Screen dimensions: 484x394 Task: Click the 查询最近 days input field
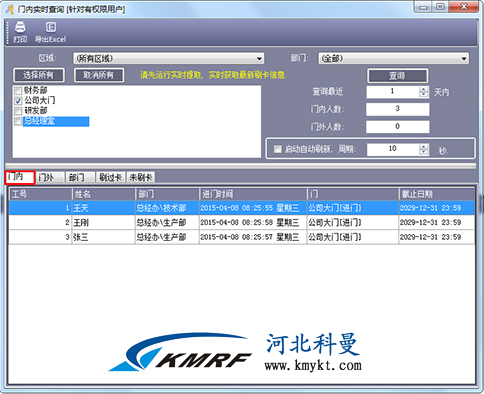click(392, 92)
